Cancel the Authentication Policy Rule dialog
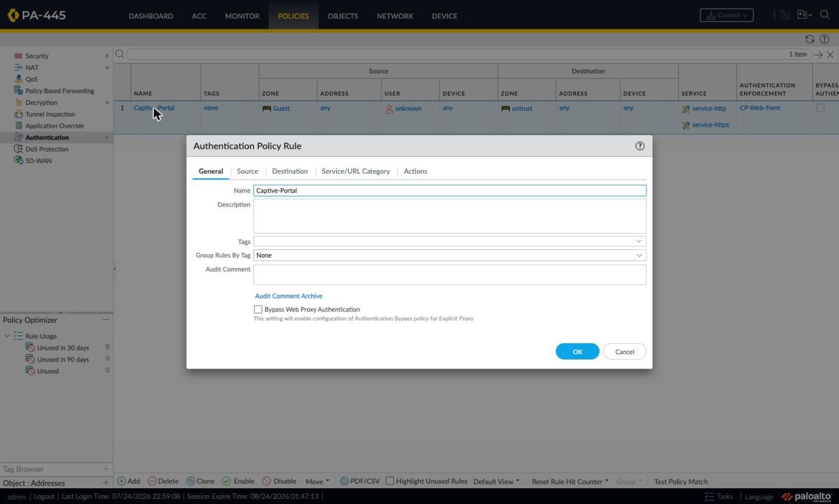This screenshot has height=504, width=839. coord(624,351)
